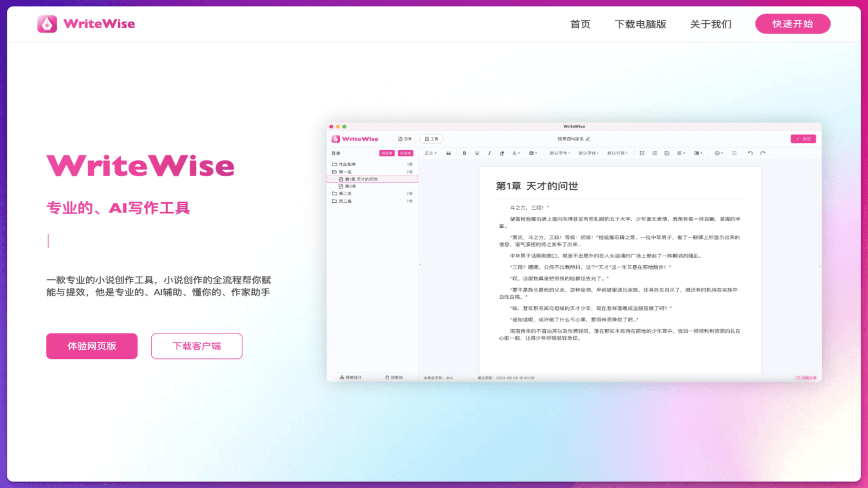Click the pink 新增章 button
The image size is (868, 488).
(x=387, y=153)
